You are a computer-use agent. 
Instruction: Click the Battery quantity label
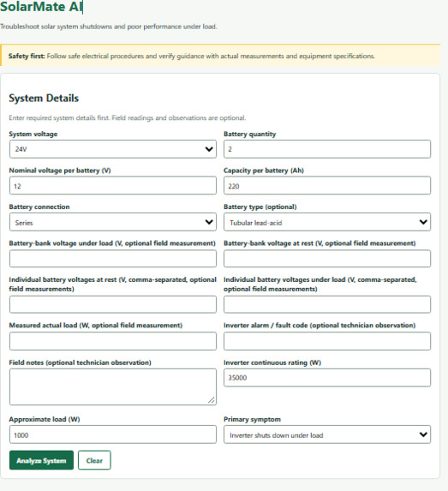point(249,134)
